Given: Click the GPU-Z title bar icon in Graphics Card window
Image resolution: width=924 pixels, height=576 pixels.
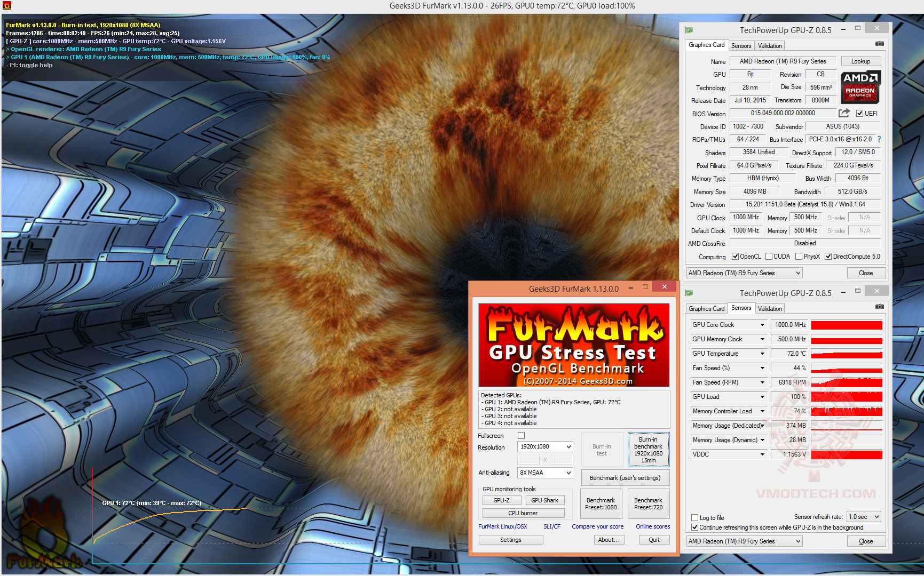Looking at the screenshot, I should [689, 30].
